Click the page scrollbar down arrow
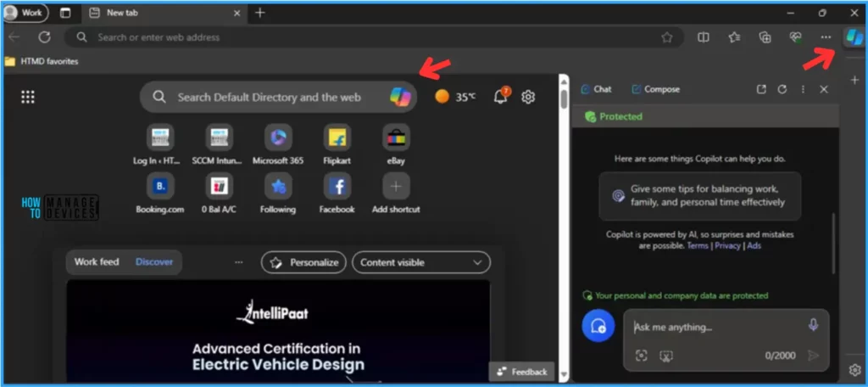Viewport: 868px width, 387px height. coord(564,375)
